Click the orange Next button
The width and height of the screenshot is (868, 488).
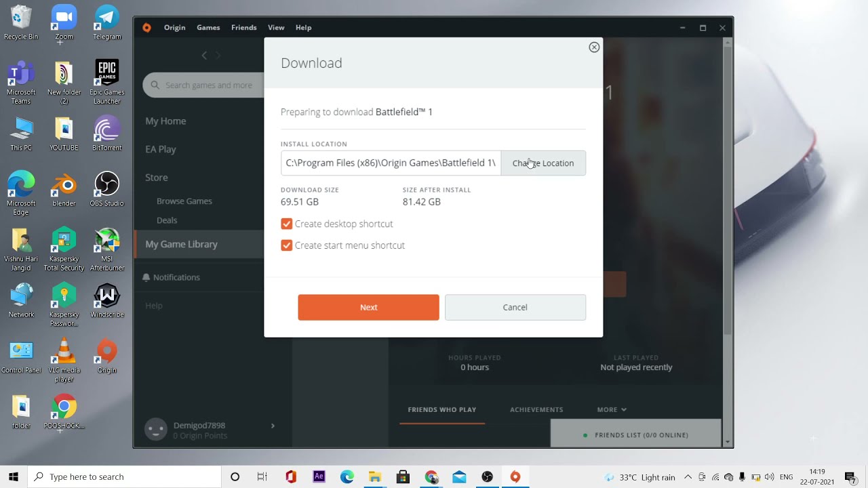click(368, 307)
